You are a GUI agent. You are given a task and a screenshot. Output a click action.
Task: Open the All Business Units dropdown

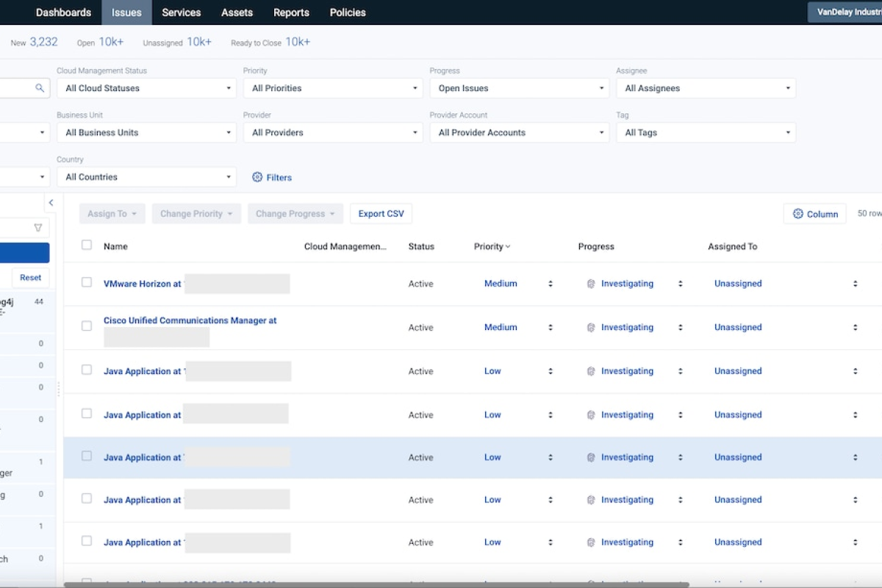coord(146,133)
